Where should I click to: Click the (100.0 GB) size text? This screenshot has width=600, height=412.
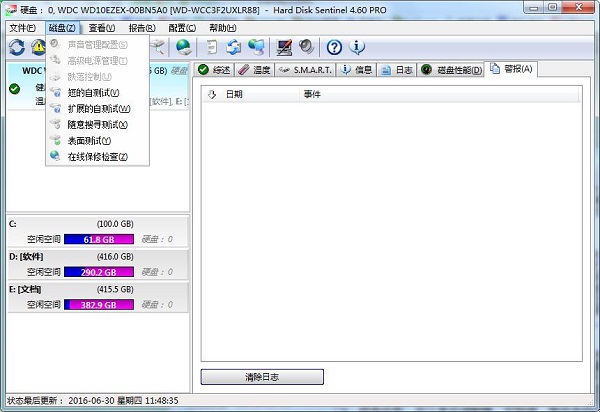[115, 224]
